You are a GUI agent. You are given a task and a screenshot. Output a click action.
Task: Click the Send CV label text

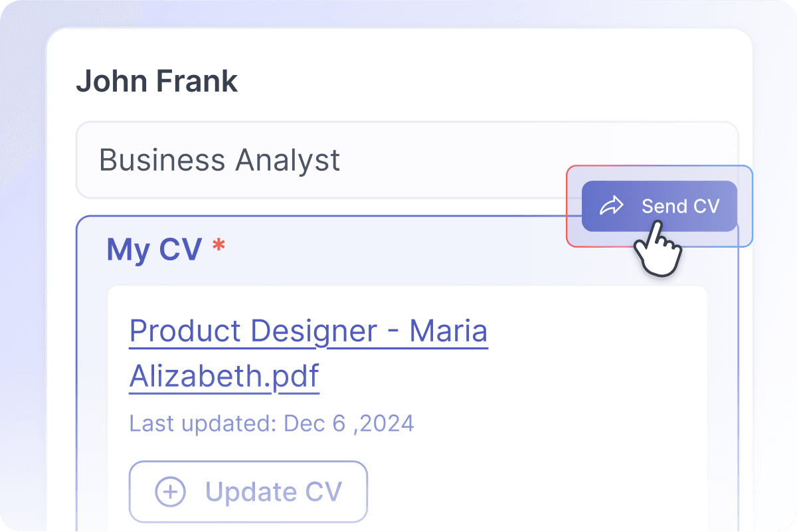pos(679,206)
